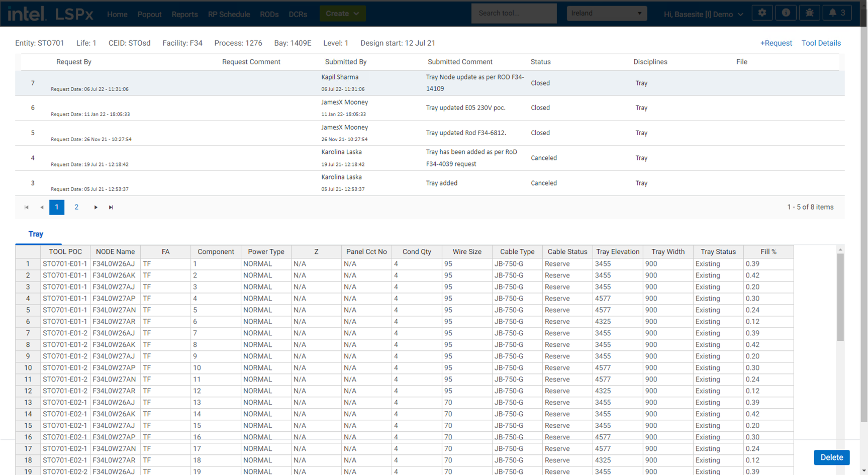Screen dimensions: 868x475
Task: Click the bug report icon
Action: click(x=809, y=13)
